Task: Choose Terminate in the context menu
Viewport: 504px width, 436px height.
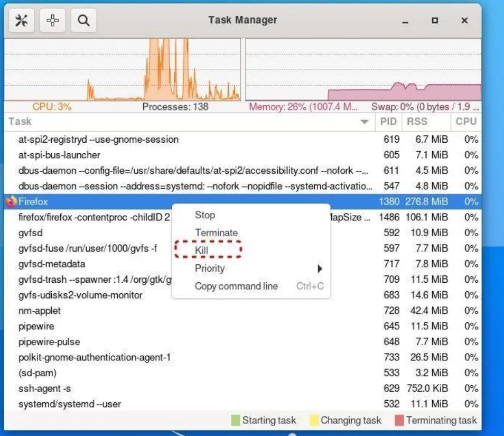Action: coord(216,233)
